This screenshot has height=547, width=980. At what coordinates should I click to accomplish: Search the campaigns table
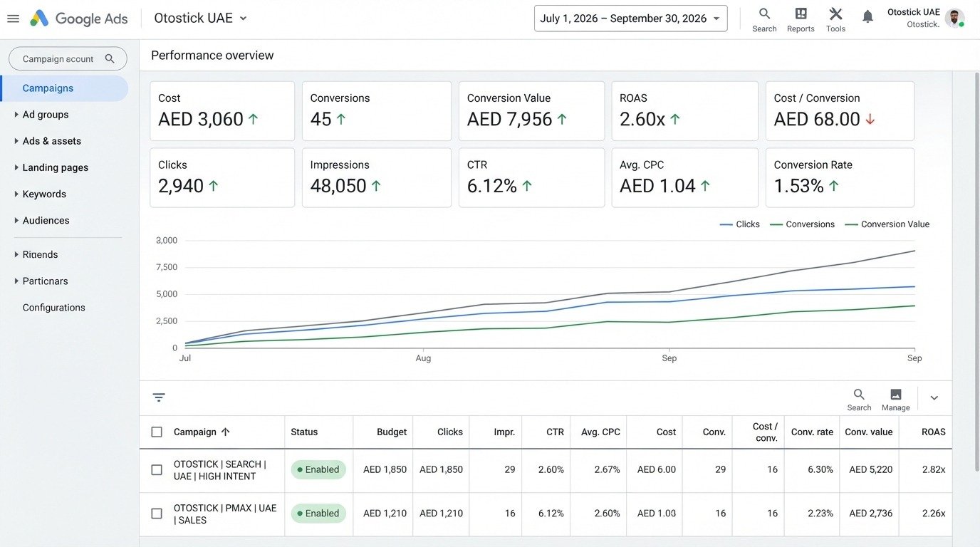(859, 399)
